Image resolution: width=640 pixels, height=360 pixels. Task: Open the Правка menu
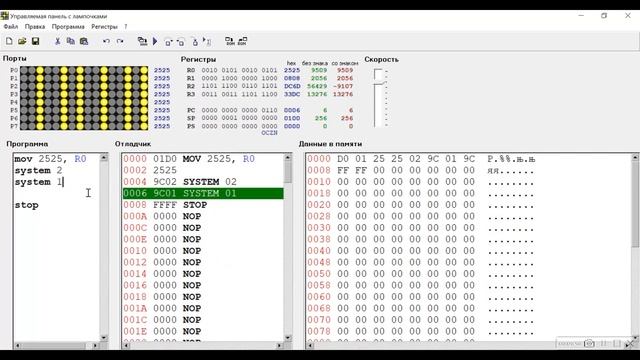point(35,27)
